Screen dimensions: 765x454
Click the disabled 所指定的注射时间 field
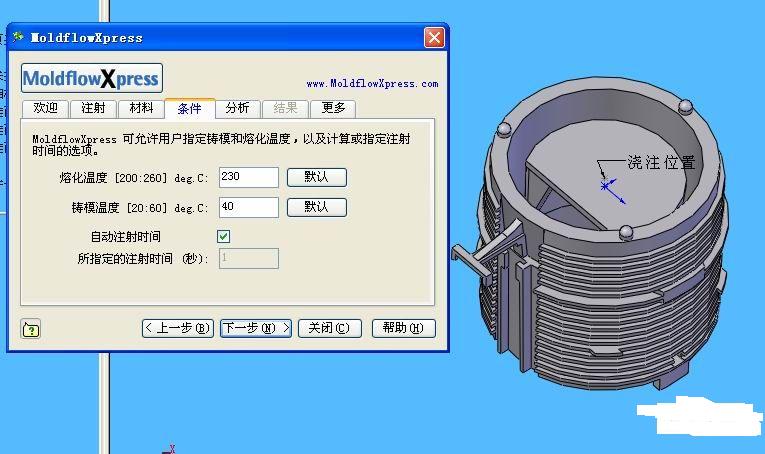pyautogui.click(x=249, y=258)
